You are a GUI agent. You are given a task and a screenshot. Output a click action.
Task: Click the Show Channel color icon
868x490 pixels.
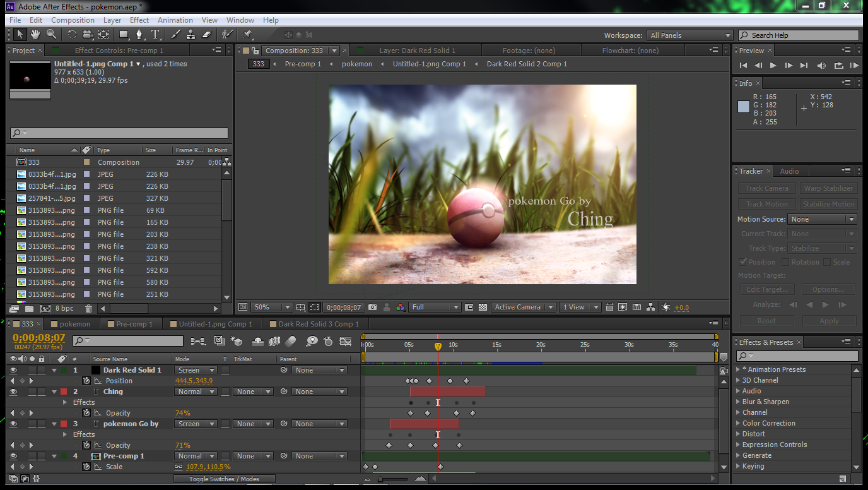coord(401,308)
